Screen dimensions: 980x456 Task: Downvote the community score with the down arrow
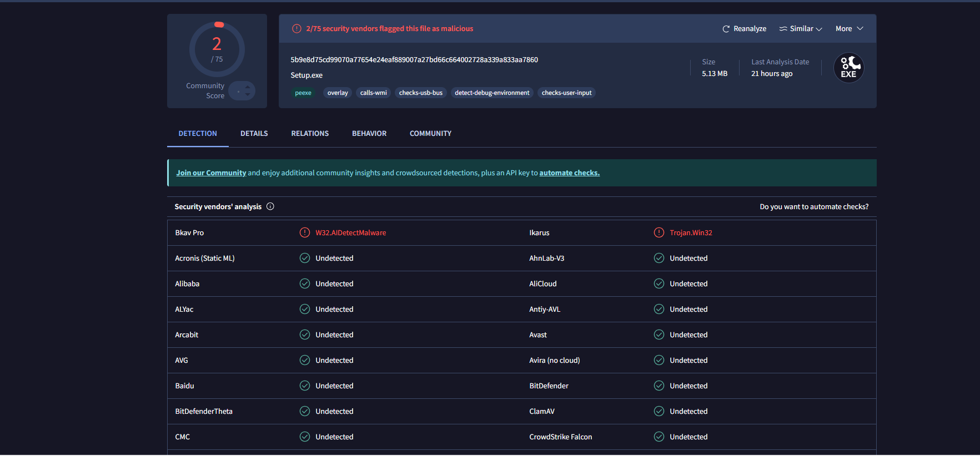(x=248, y=95)
